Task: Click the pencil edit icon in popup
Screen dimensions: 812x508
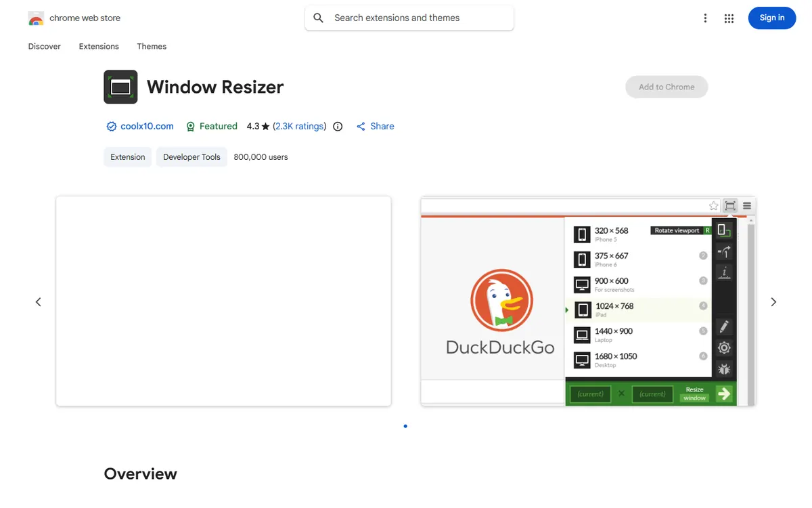Action: point(724,326)
